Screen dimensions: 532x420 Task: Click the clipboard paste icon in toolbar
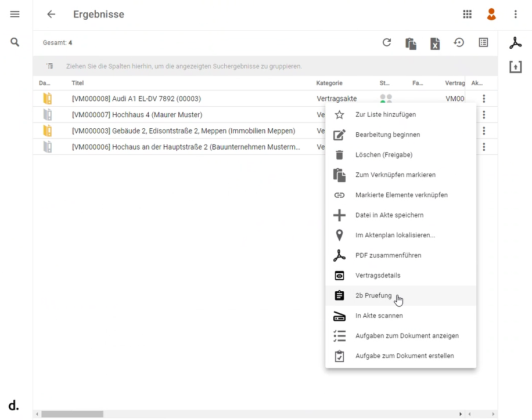coord(411,43)
